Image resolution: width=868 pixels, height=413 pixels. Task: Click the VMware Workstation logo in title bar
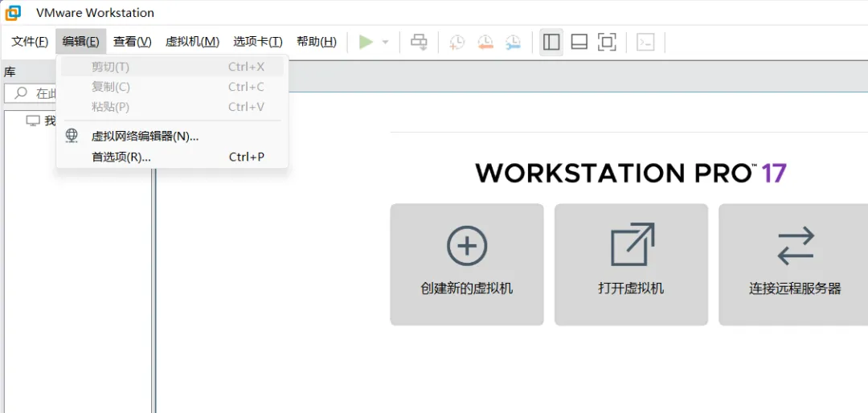point(13,11)
